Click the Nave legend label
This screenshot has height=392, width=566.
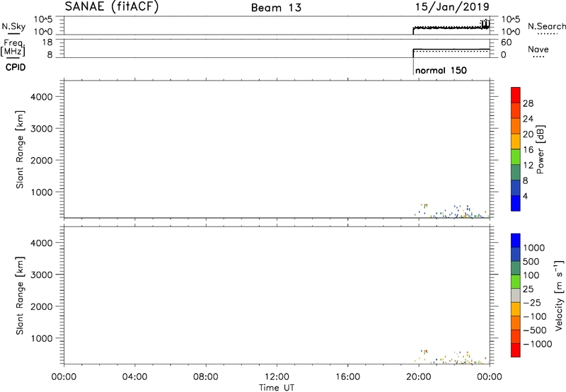click(x=538, y=49)
